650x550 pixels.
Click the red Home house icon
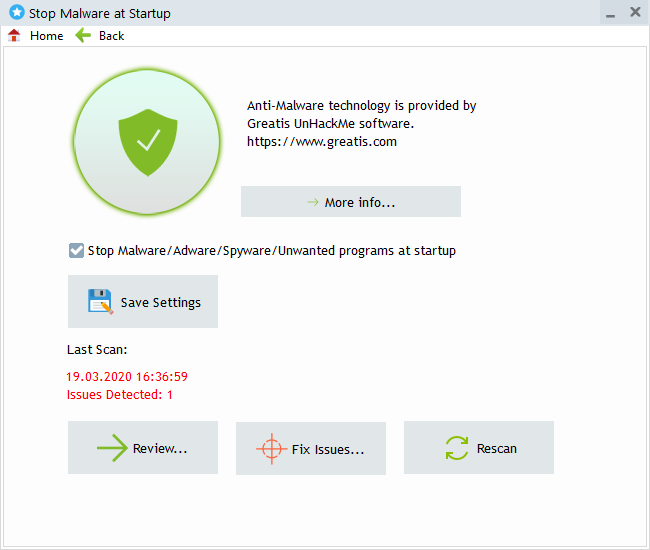point(14,35)
